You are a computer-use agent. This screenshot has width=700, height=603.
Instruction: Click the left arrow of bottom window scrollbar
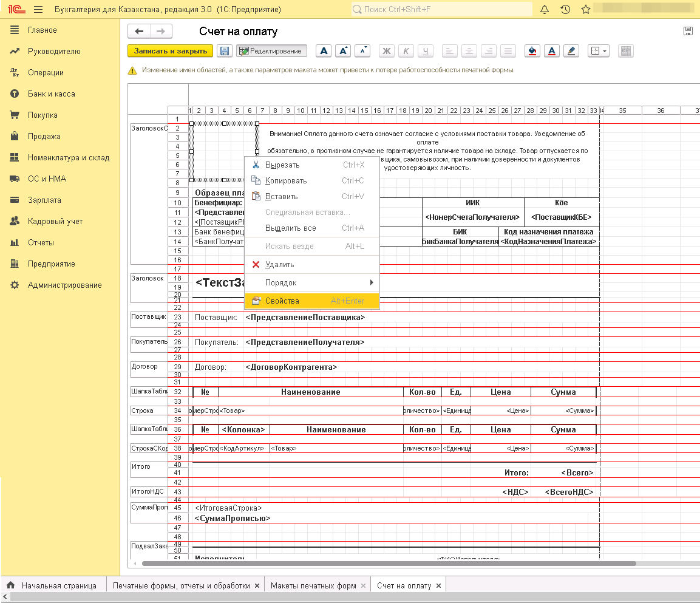5,597
